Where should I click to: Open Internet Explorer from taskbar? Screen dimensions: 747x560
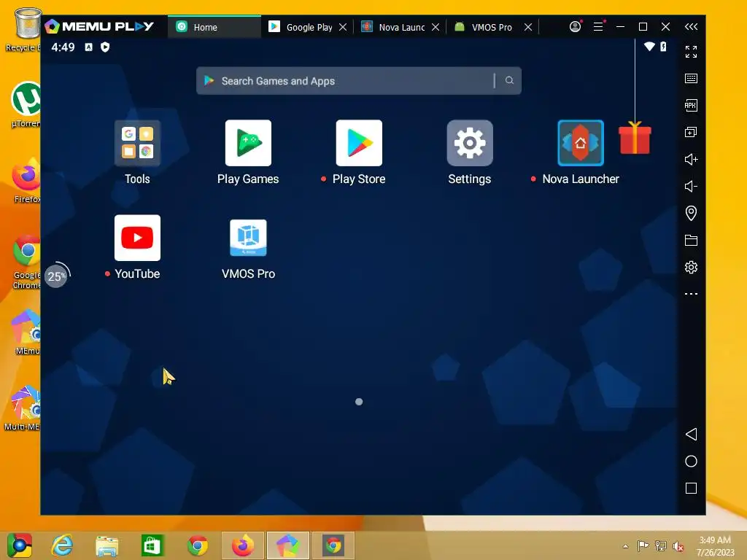pyautogui.click(x=63, y=545)
